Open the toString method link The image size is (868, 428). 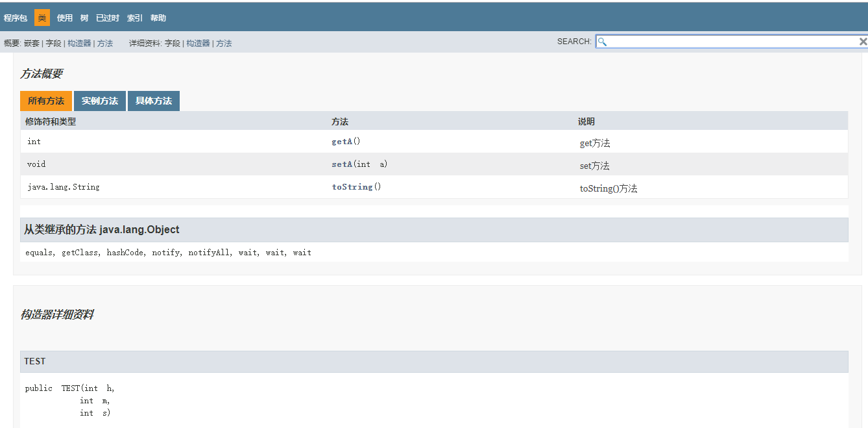click(352, 187)
